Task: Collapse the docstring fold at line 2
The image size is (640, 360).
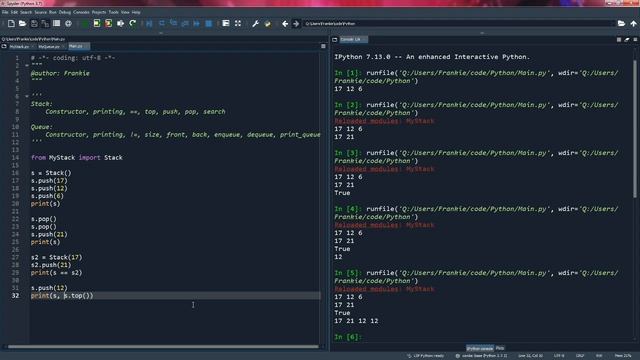Action: pyautogui.click(x=27, y=65)
